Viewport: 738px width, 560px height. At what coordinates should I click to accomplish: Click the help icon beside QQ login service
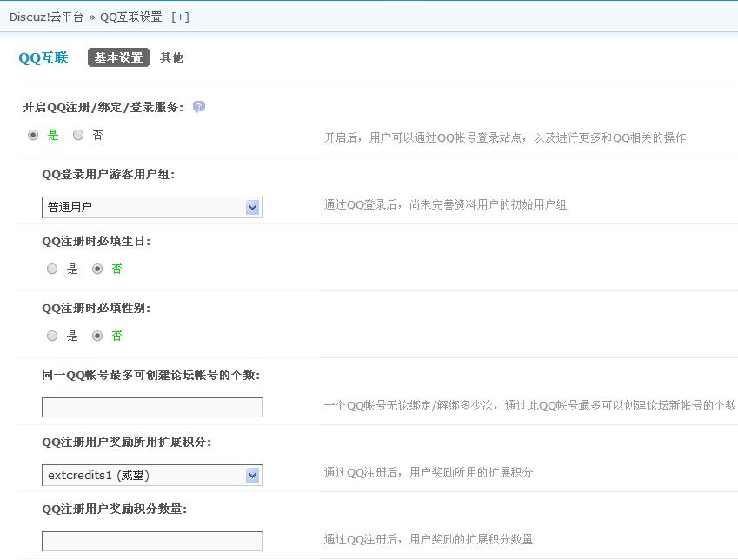[199, 107]
